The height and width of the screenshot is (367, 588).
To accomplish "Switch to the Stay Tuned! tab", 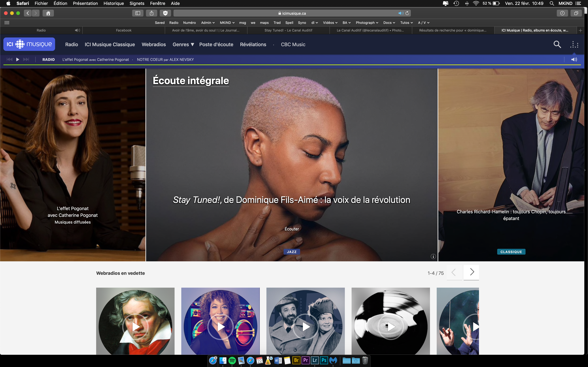I will coord(288,30).
